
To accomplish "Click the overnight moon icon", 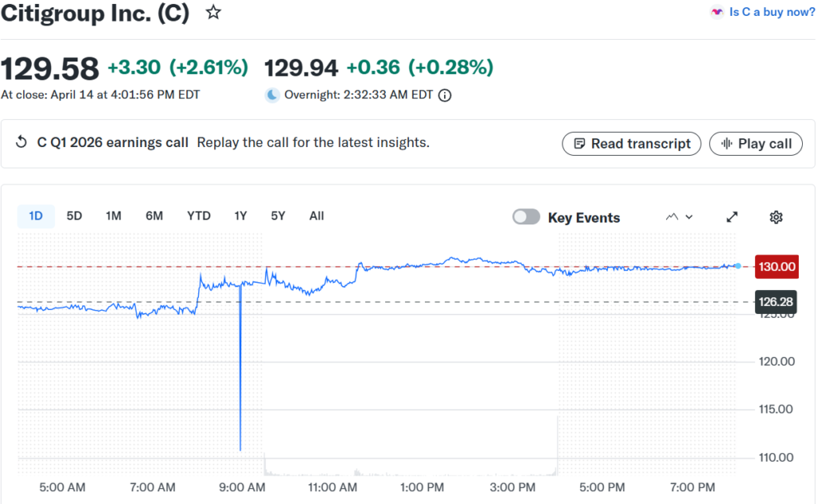I will [273, 95].
